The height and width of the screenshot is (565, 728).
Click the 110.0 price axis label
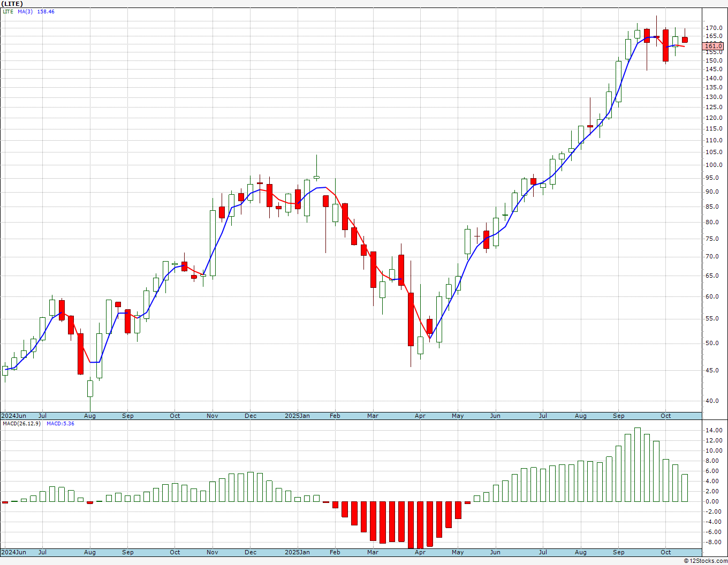[x=714, y=140]
